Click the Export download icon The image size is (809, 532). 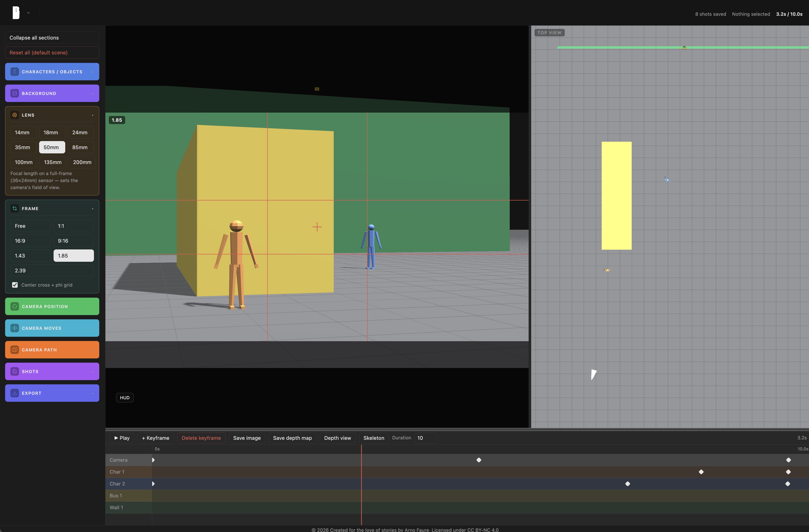[x=15, y=393]
